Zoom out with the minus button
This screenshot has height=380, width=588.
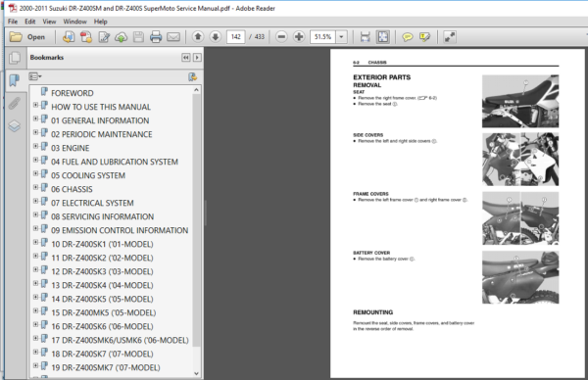pyautogui.click(x=281, y=36)
